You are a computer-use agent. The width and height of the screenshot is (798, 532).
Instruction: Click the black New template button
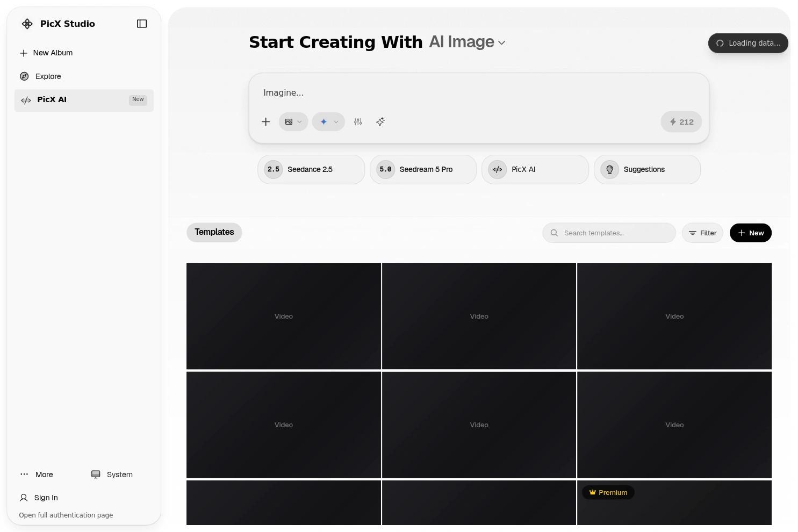(x=751, y=233)
